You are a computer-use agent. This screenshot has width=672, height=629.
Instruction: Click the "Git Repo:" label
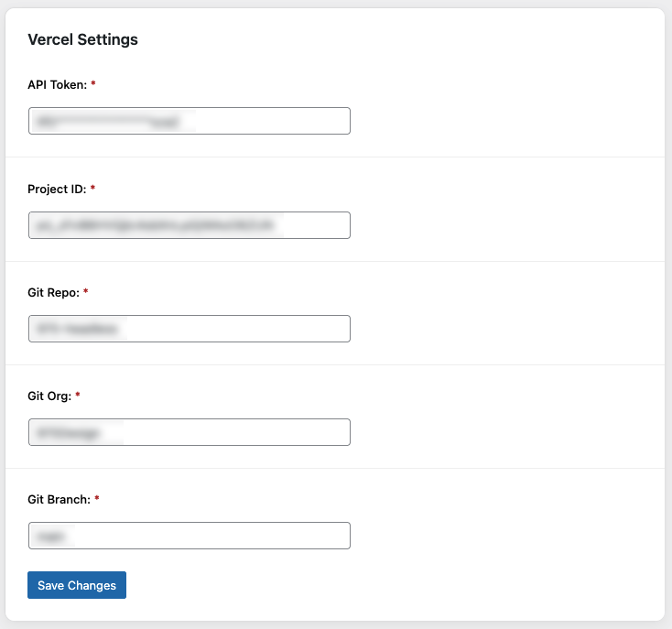(x=54, y=293)
